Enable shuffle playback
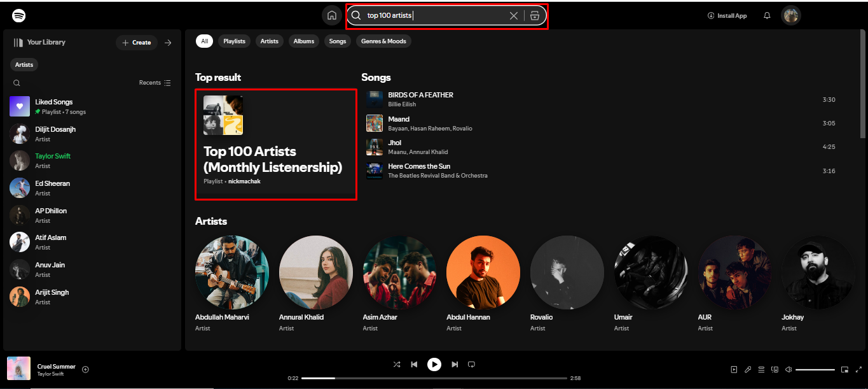 click(x=397, y=364)
